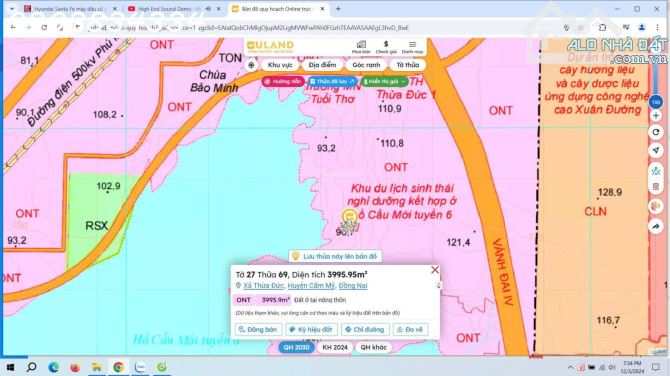670x376 pixels.
Task: Click the yellow parcel marker pin
Action: [350, 216]
